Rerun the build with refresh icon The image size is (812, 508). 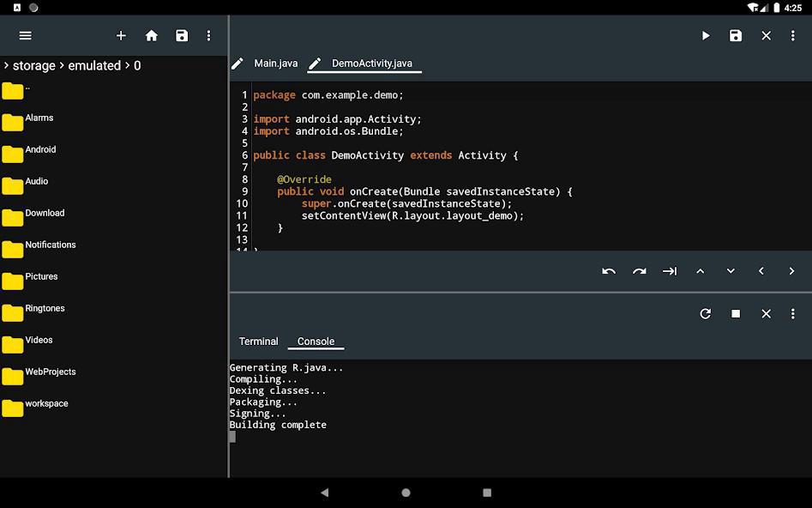pos(706,313)
